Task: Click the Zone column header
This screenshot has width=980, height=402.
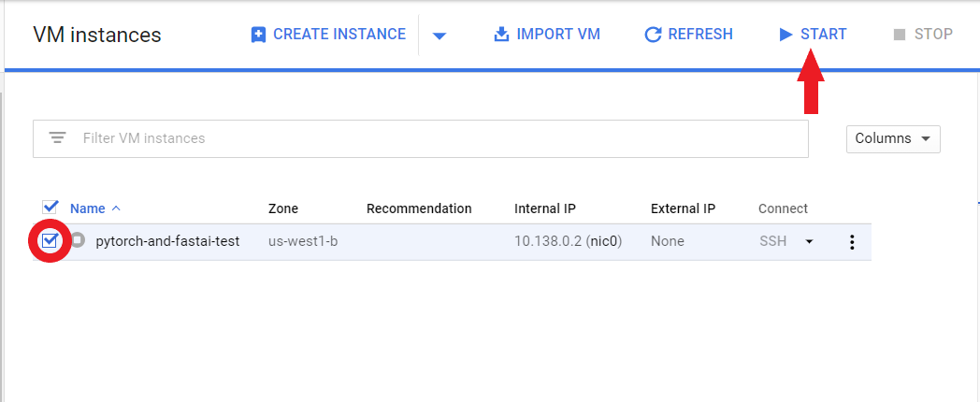Action: pos(283,208)
